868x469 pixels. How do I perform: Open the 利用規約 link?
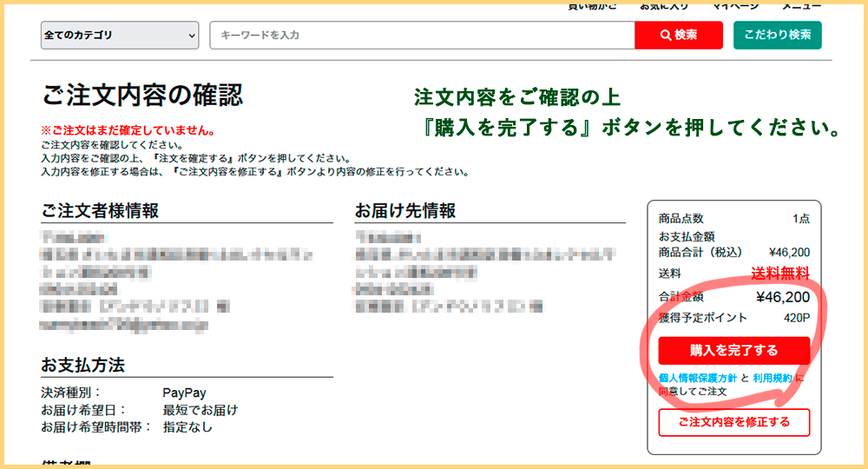(772, 379)
